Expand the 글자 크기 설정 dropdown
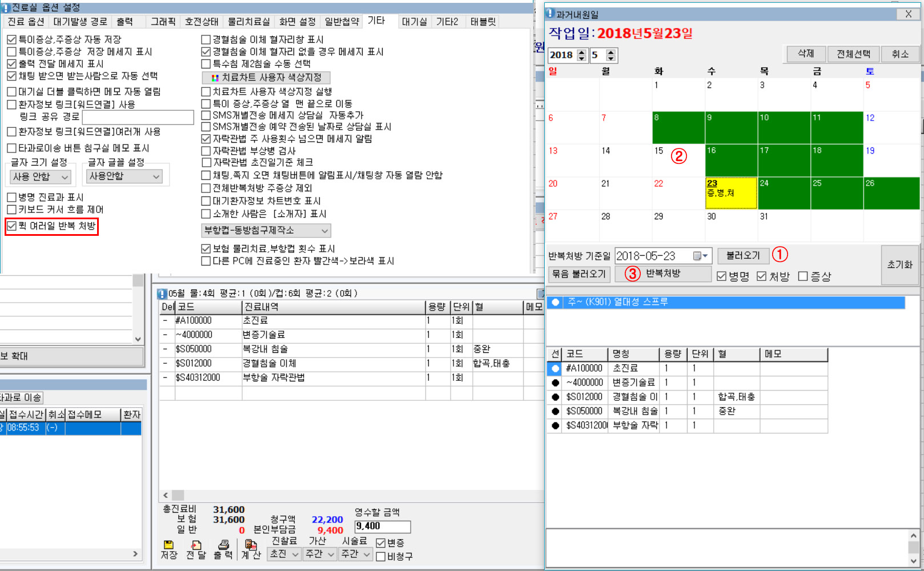Screen dimensions: 924x571 pyautogui.click(x=40, y=177)
